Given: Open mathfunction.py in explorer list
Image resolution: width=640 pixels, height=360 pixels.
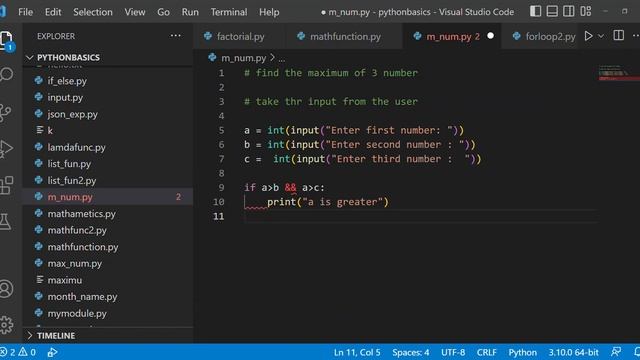Looking at the screenshot, I should (107, 247).
